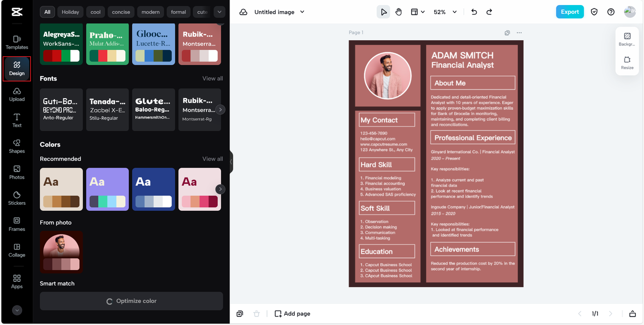The image size is (644, 325).
Task: Open the Background tool
Action: (627, 39)
